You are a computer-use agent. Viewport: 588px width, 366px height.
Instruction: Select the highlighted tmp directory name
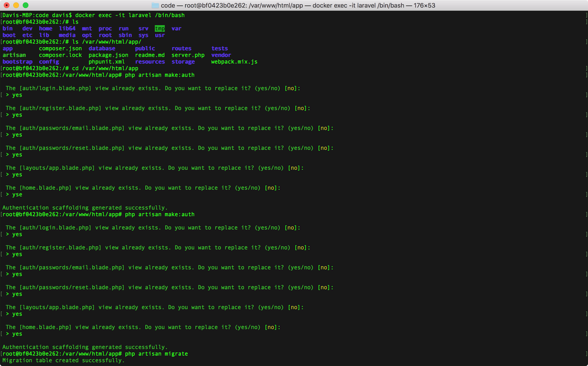[x=160, y=28]
